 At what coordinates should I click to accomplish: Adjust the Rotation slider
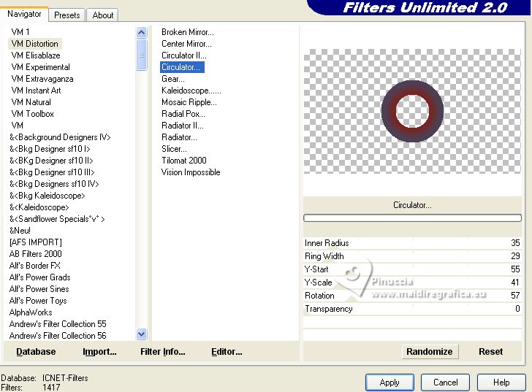(x=412, y=296)
